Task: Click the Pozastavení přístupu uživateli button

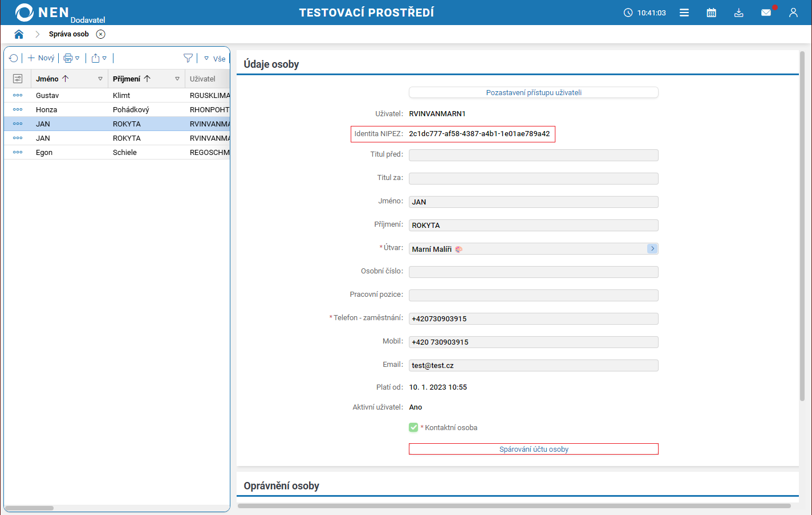Action: (533, 92)
